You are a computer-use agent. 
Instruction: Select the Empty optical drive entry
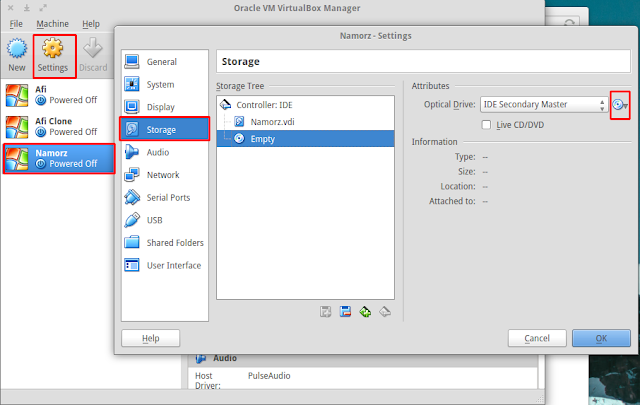305,139
